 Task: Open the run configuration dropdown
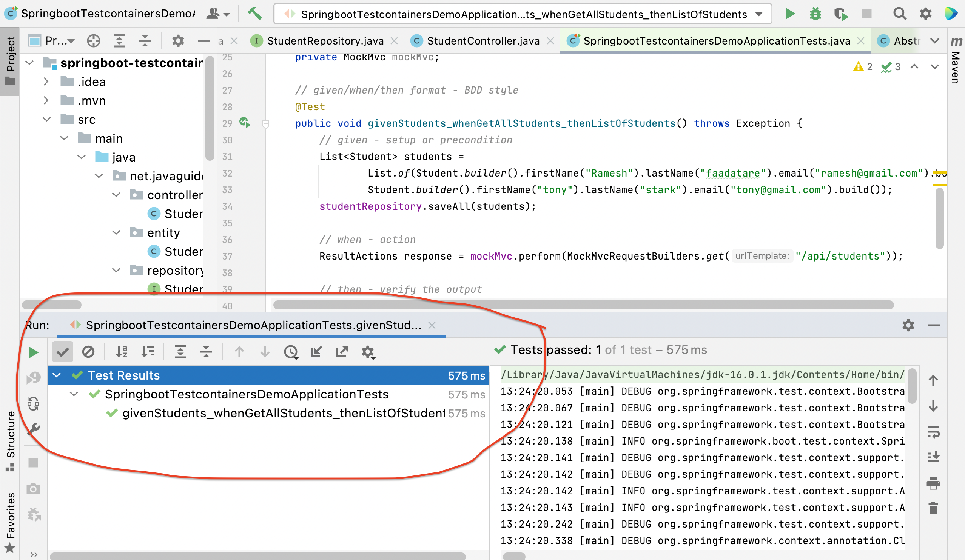[x=523, y=14]
